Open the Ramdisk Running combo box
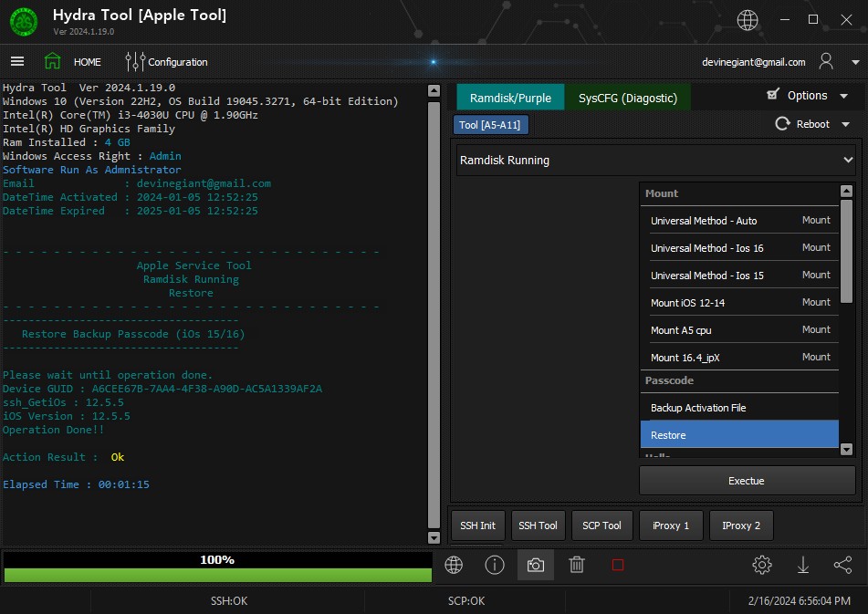 pos(656,161)
